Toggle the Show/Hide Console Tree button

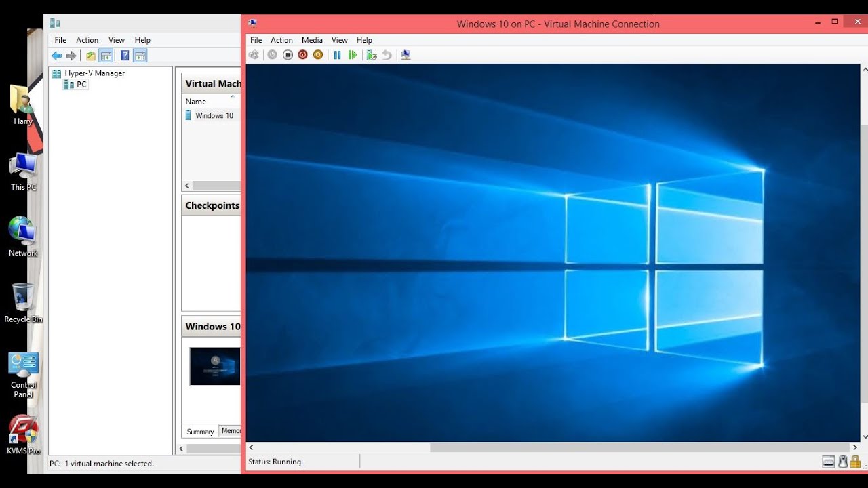pos(106,56)
